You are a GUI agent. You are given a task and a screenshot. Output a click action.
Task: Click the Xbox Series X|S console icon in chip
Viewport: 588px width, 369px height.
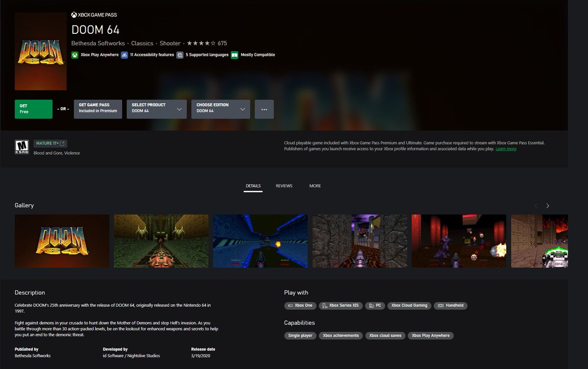(x=325, y=305)
